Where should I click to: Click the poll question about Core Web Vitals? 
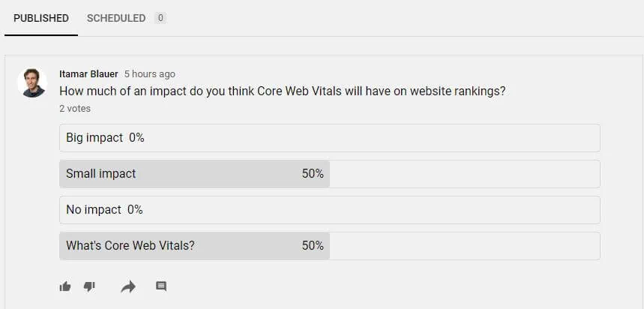pos(283,91)
